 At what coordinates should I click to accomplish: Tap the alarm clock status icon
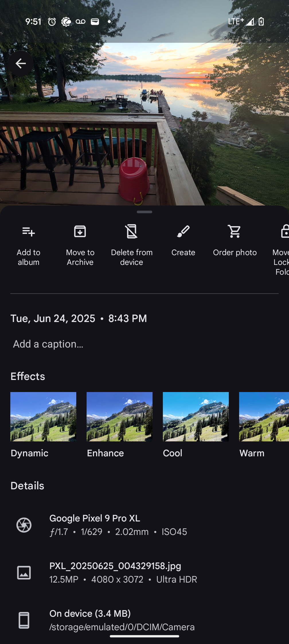52,22
